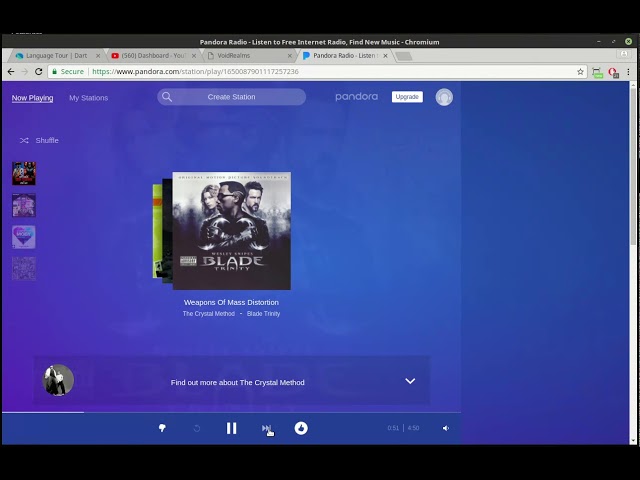This screenshot has width=640, height=480.
Task: Reload the page in Chromium
Action: coord(38,71)
